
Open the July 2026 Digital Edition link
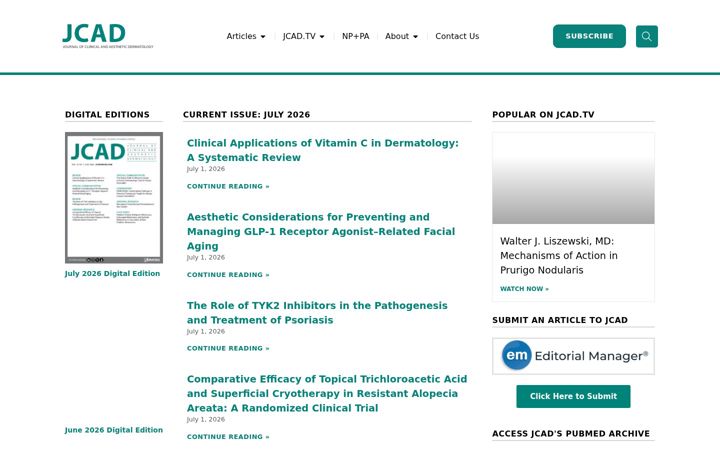(112, 274)
